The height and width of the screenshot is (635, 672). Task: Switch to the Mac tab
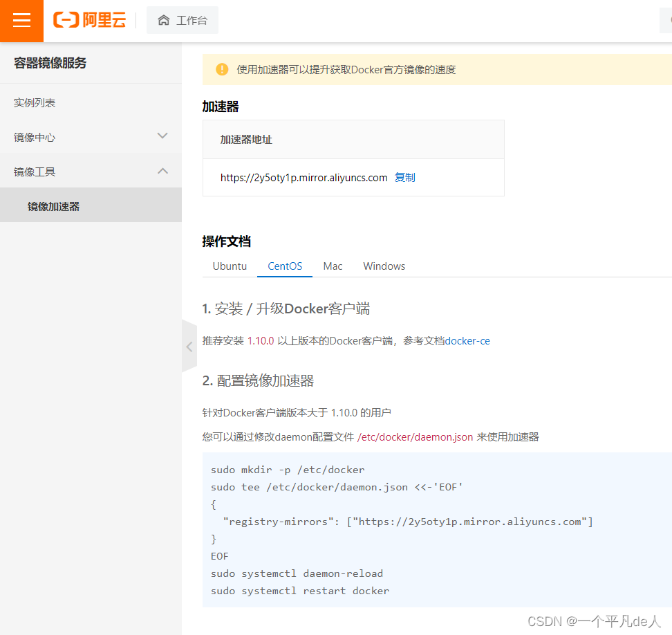(333, 266)
